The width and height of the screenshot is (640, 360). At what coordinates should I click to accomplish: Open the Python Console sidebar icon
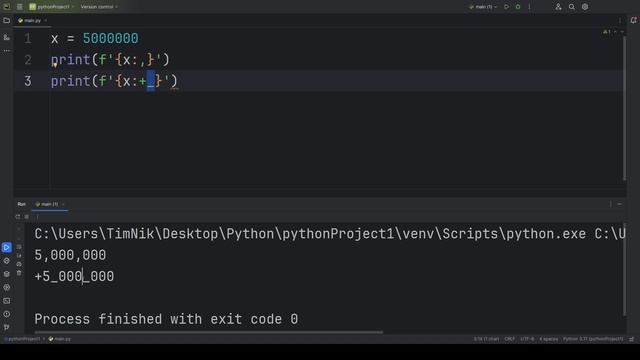pos(7,261)
